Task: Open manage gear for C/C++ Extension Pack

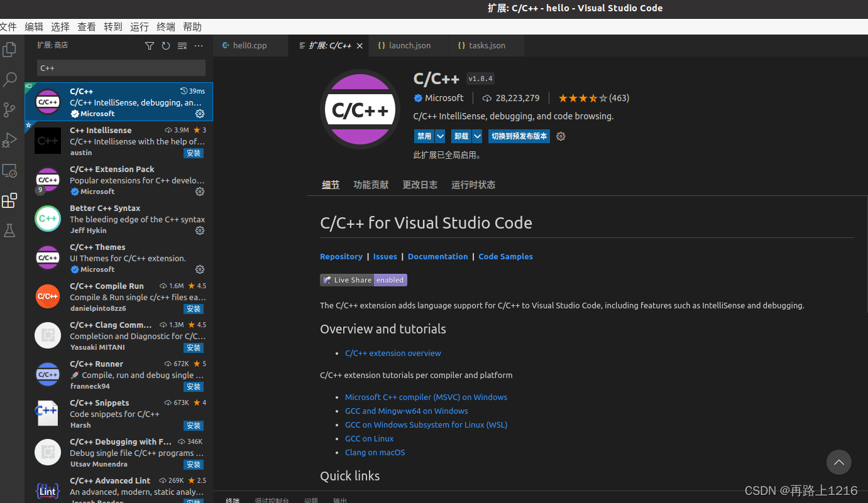Action: (200, 192)
